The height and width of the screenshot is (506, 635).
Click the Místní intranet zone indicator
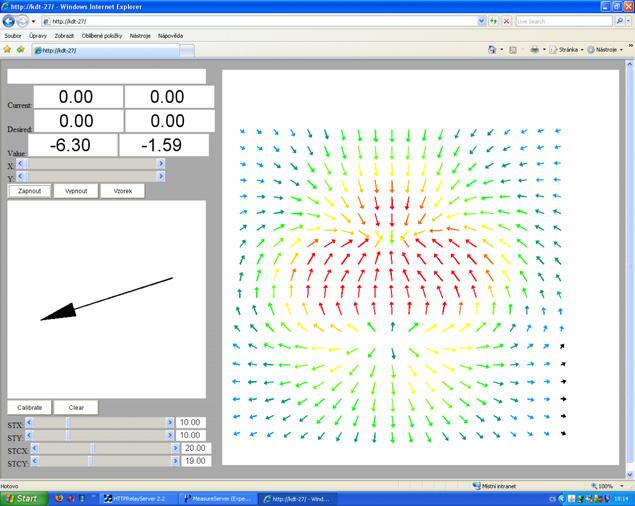[495, 486]
